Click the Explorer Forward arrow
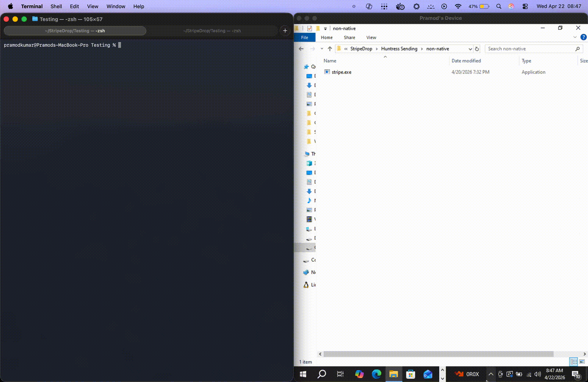Image resolution: width=588 pixels, height=382 pixels. pyautogui.click(x=312, y=49)
